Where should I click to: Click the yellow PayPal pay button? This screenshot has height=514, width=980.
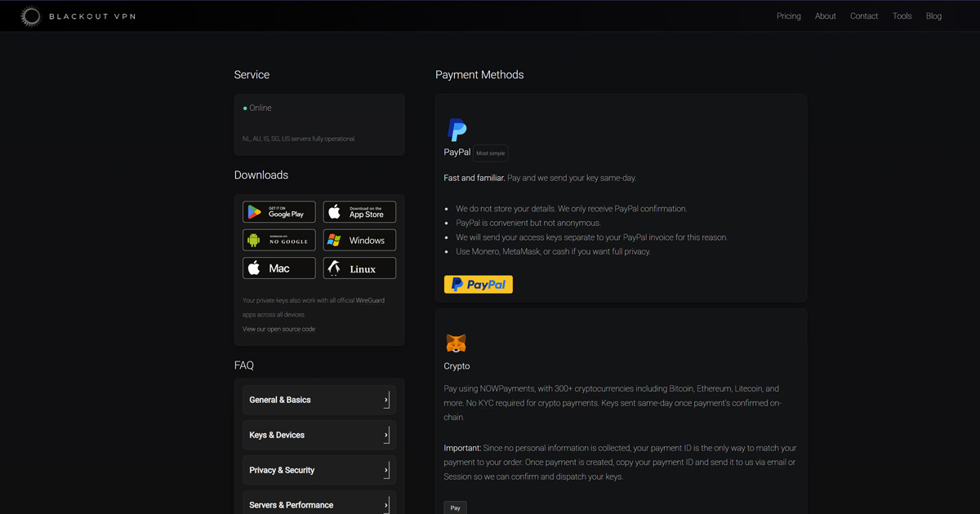coord(479,284)
